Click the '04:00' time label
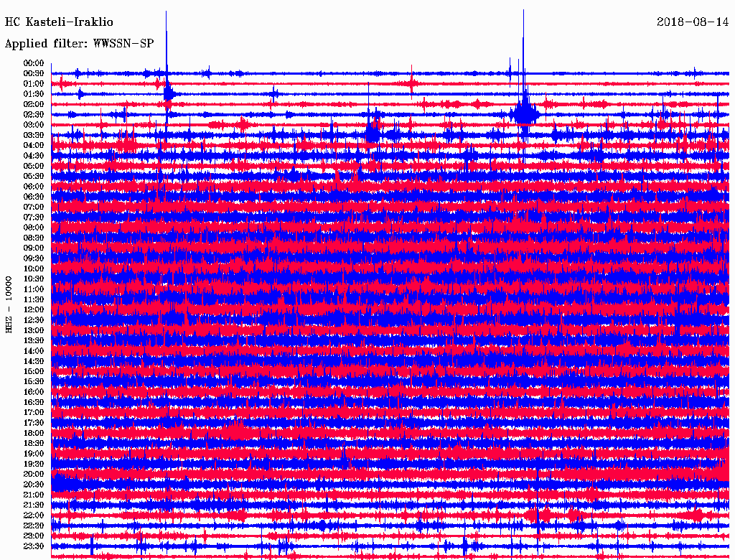 tap(34, 145)
